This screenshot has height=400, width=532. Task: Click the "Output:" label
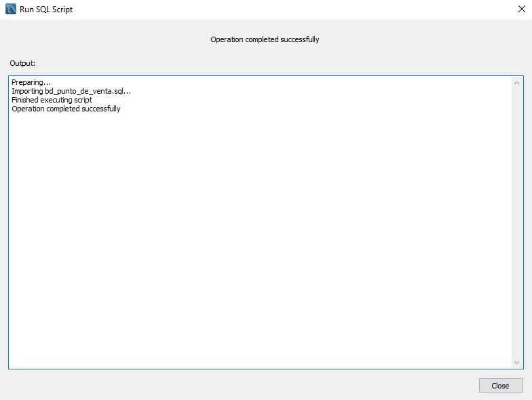[22, 63]
